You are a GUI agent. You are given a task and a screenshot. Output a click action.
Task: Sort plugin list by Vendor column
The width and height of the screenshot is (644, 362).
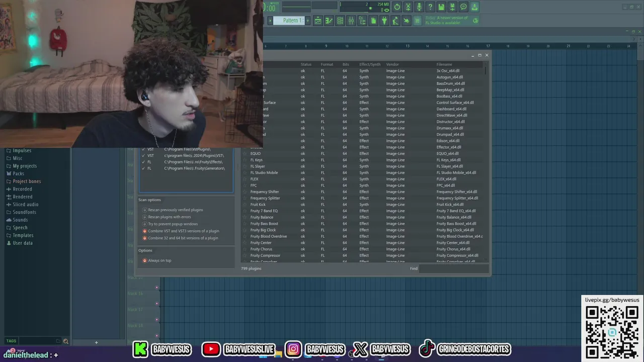click(x=392, y=64)
